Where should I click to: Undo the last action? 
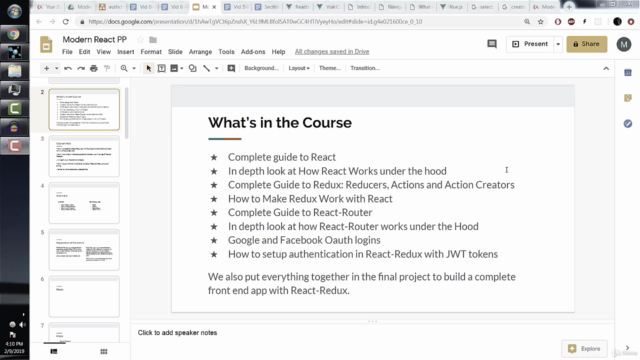(68, 68)
